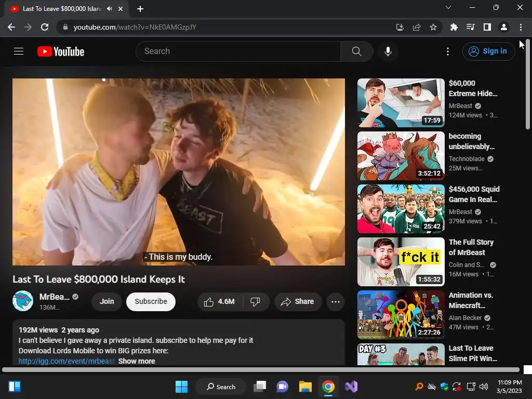Like the video (4.6M)
The image size is (532, 399).
219,301
